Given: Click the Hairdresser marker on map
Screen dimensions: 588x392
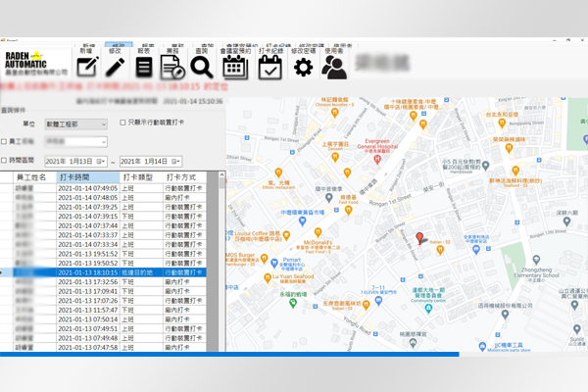Looking at the screenshot, I should (486, 165).
